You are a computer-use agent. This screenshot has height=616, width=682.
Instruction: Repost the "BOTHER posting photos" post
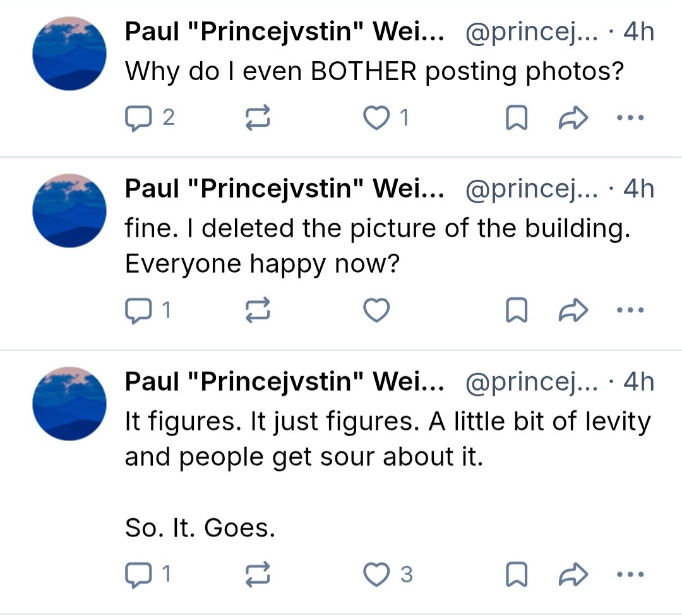tap(258, 118)
